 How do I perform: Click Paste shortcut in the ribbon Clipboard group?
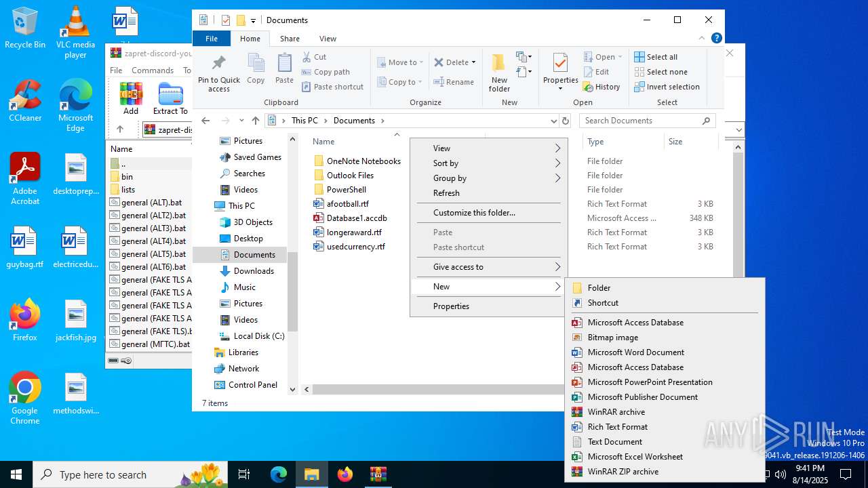[332, 87]
